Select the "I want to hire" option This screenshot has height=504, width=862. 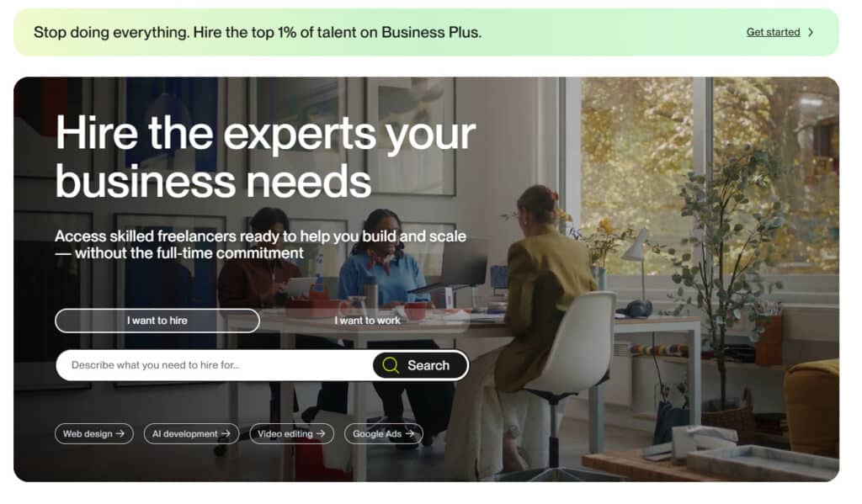coord(157,321)
